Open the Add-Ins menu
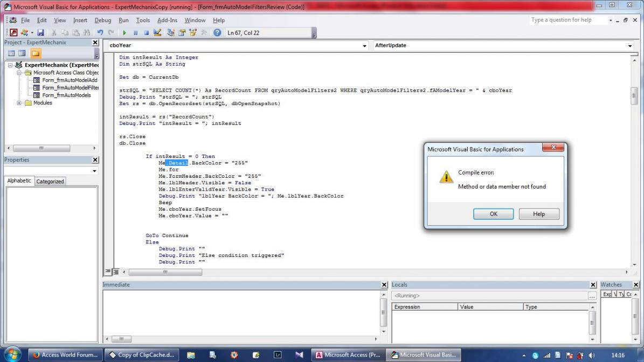644x362 pixels. (167, 20)
